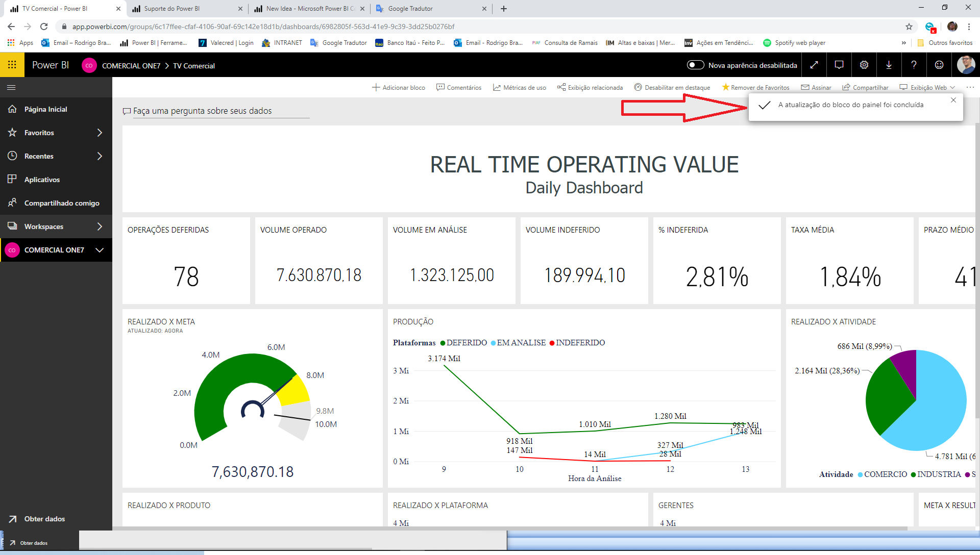
Task: Click Compartilhar dashboard
Action: tap(865, 87)
